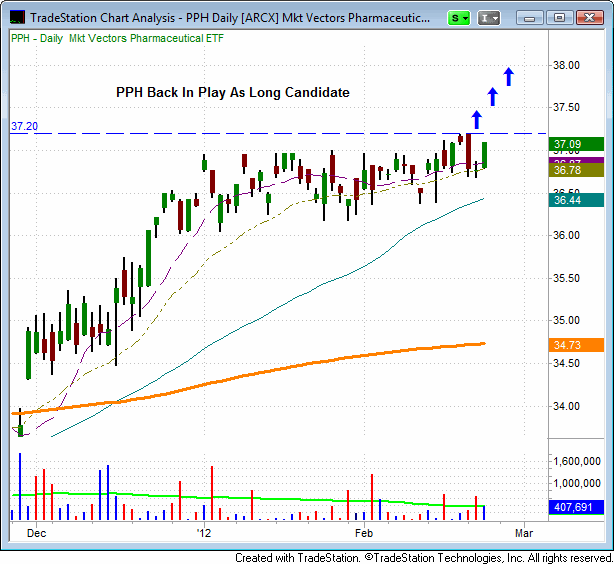614x564 pixels.
Task: Click the '12 year date axis label
Action: coord(204,533)
